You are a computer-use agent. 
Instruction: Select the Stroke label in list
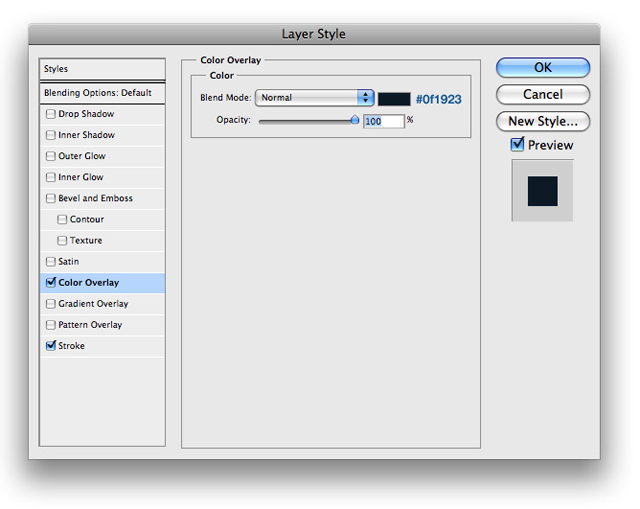[x=71, y=346]
